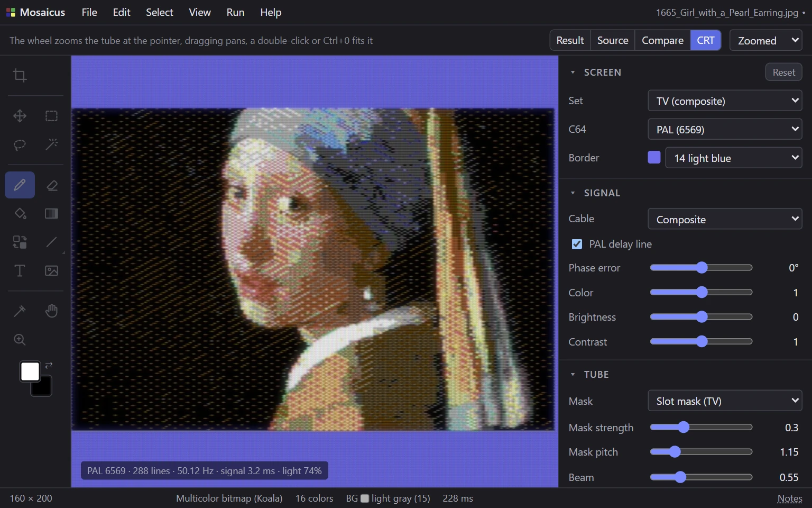Select the Rectangular marquee tool
812x508 pixels.
(x=51, y=116)
